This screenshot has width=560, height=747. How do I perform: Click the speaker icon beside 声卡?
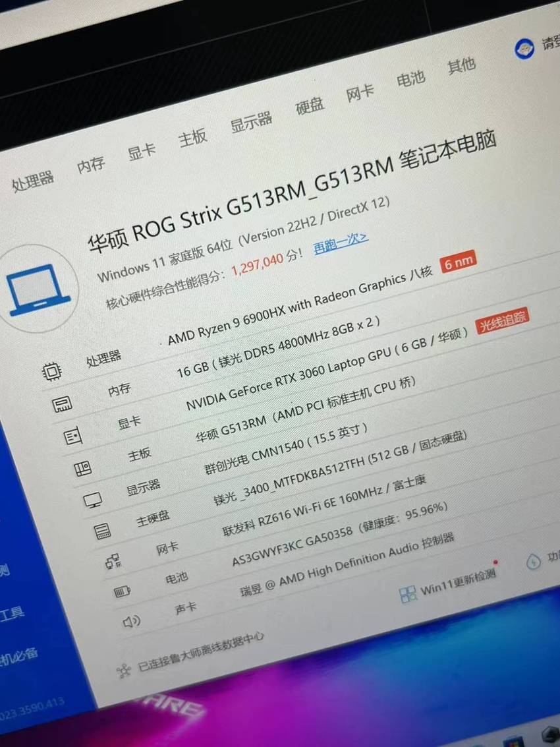click(131, 621)
